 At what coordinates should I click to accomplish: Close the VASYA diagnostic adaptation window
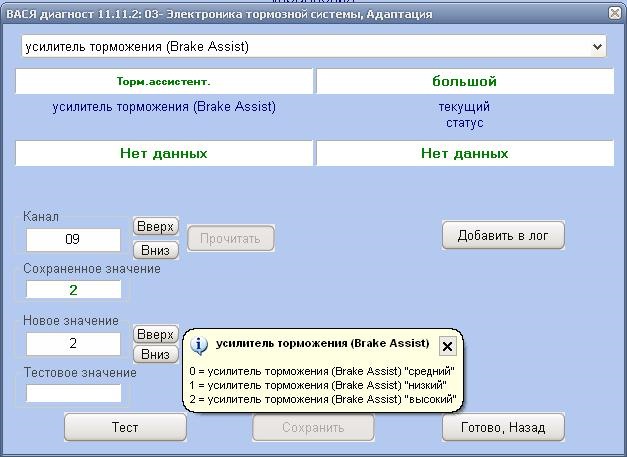pyautogui.click(x=614, y=13)
